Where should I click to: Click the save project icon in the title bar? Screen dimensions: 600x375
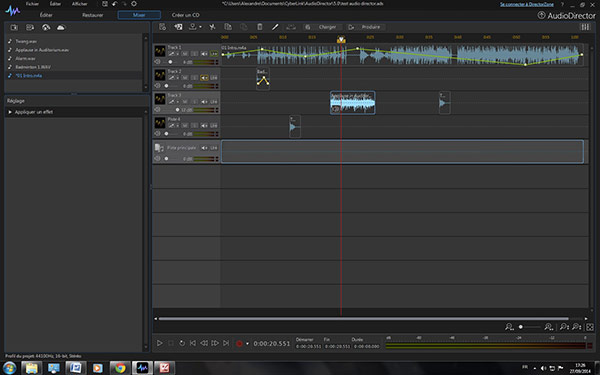click(105, 4)
